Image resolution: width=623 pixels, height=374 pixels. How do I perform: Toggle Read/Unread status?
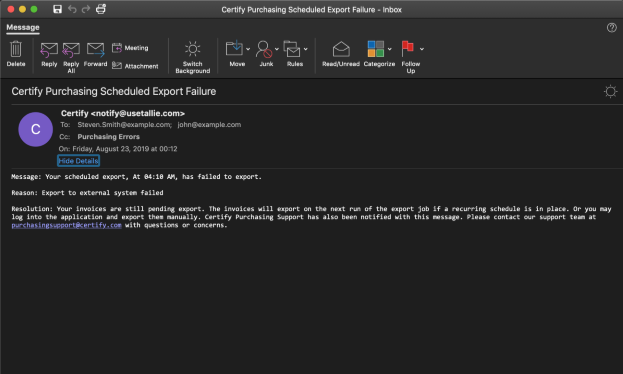341,54
